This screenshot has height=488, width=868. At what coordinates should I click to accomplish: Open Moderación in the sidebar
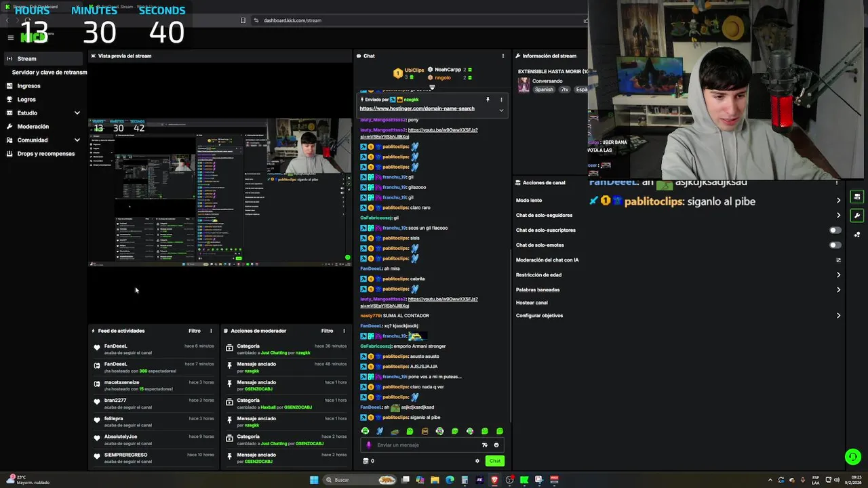[x=43, y=127]
